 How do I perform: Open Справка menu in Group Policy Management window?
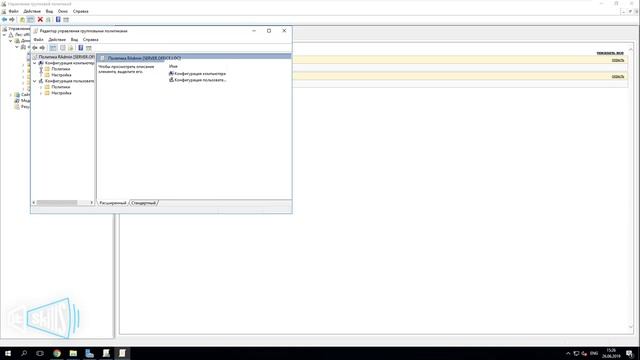80,11
